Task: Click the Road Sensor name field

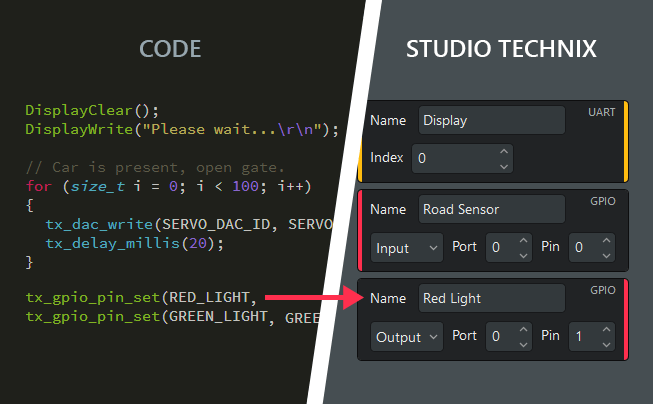Action: [x=492, y=209]
